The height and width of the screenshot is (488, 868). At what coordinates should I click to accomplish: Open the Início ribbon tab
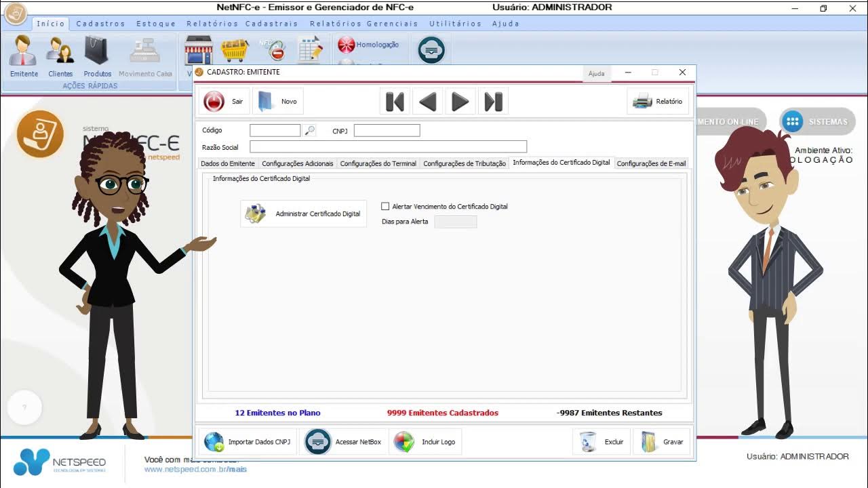(51, 23)
